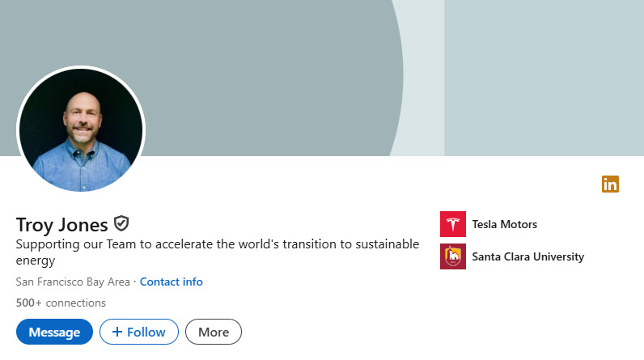
Task: Open the More actions dropdown
Action: 214,332
